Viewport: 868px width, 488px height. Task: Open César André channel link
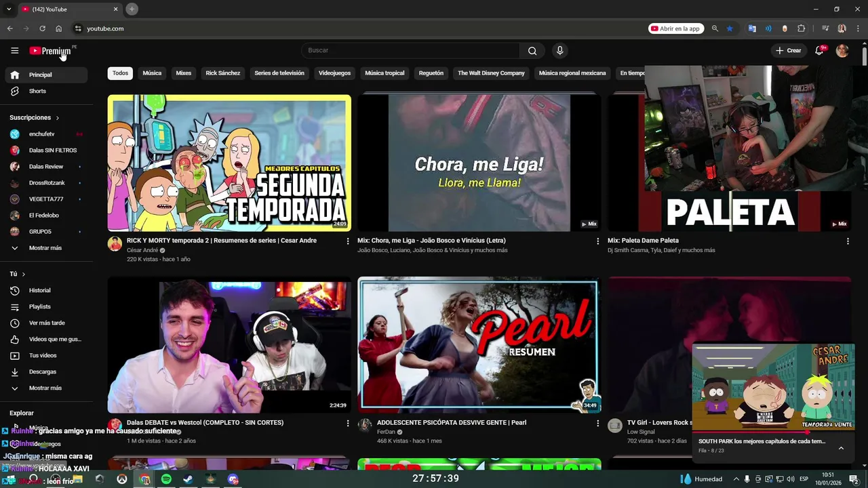[142, 250]
